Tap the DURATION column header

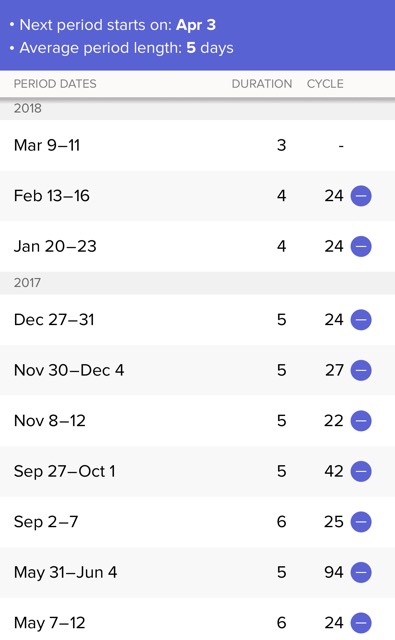(x=262, y=84)
